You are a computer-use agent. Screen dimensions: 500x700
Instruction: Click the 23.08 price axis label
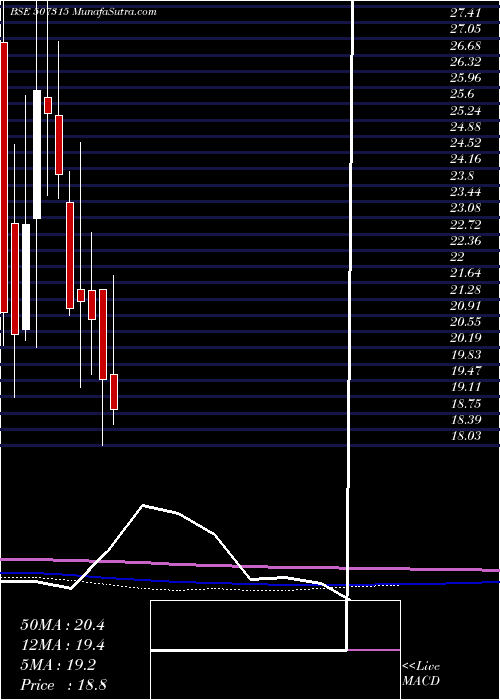click(466, 208)
